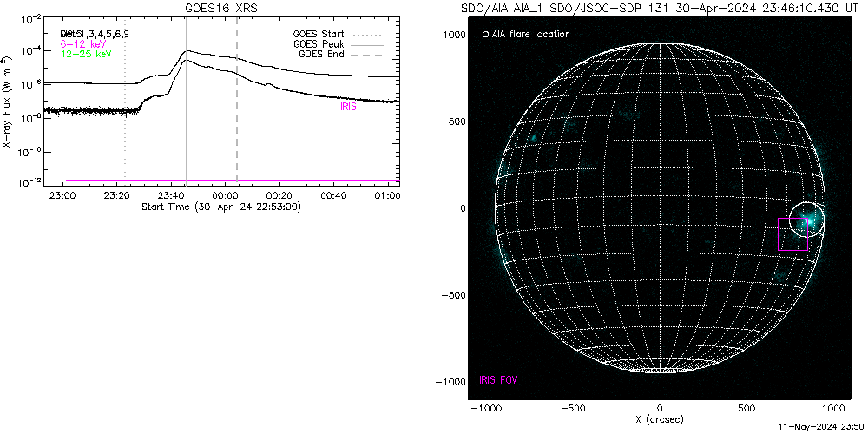
Task: Click the -500 label on solar X axis
Action: pyautogui.click(x=572, y=408)
